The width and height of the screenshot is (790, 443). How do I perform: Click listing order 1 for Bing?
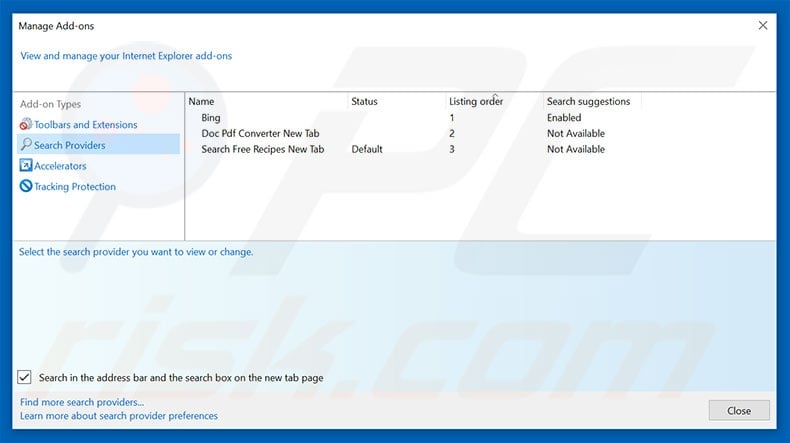(452, 118)
